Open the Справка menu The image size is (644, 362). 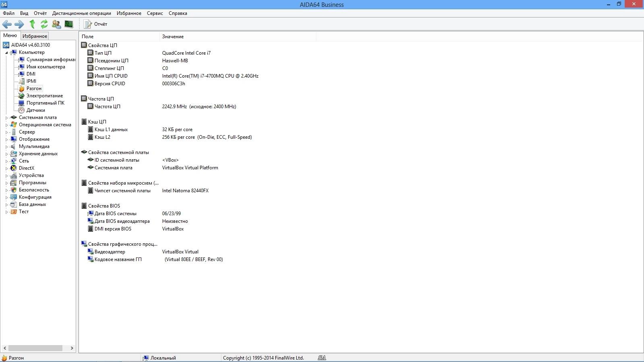(x=178, y=13)
